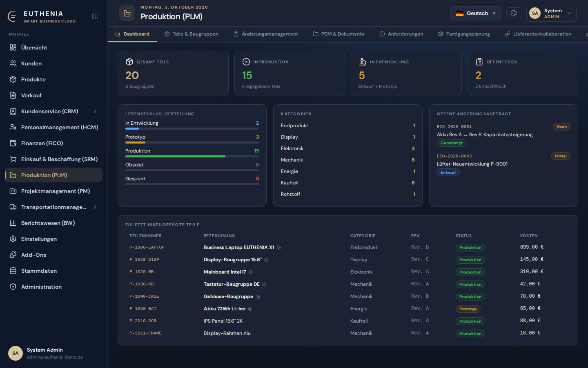Click the Kunden people icon in sidebar

point(13,63)
